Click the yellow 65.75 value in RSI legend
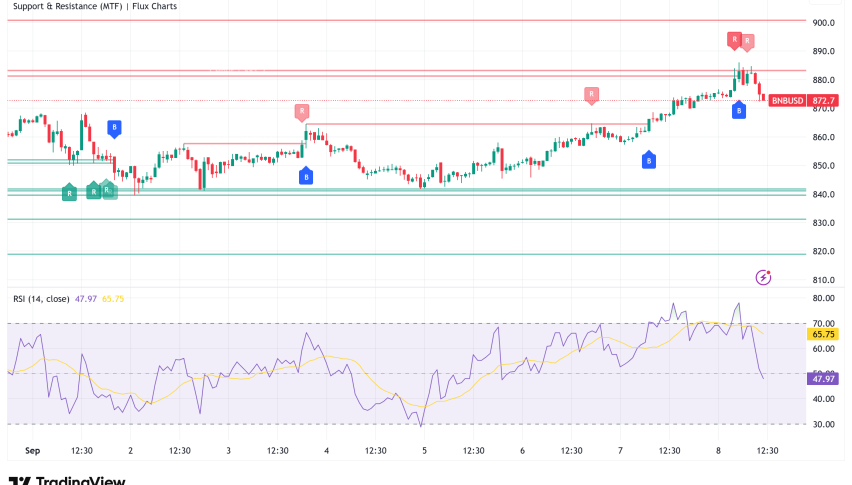852x485 pixels. coord(113,299)
